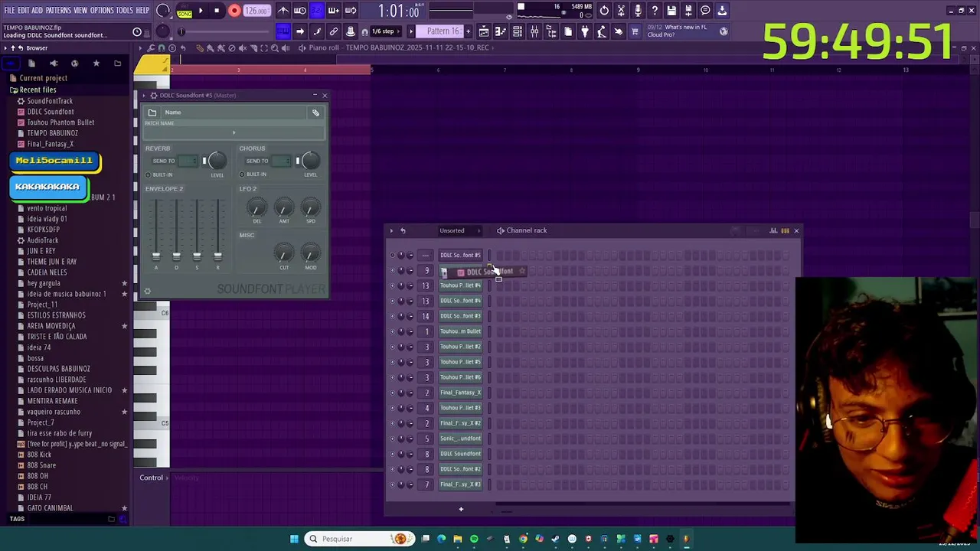Open vento tropical in the browser

pos(47,208)
